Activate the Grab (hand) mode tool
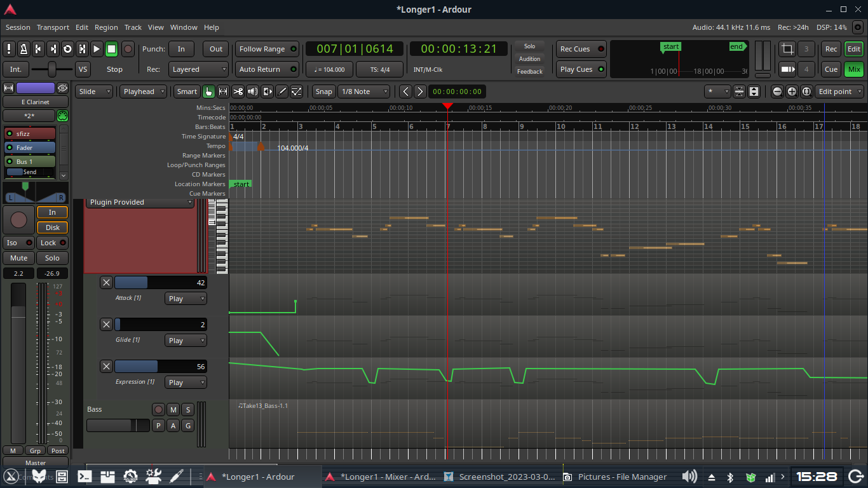The height and width of the screenshot is (488, 868). [x=209, y=91]
